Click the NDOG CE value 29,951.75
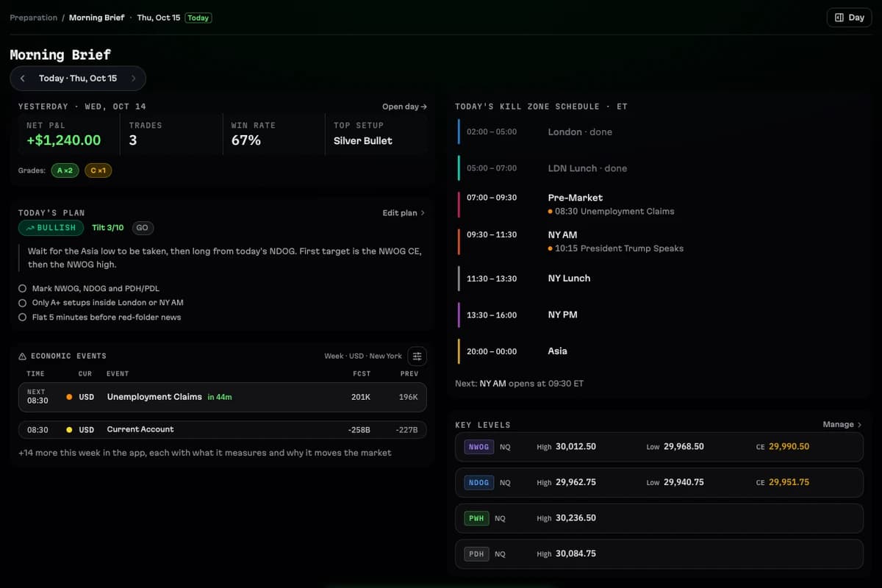The height and width of the screenshot is (588, 882). coord(789,483)
